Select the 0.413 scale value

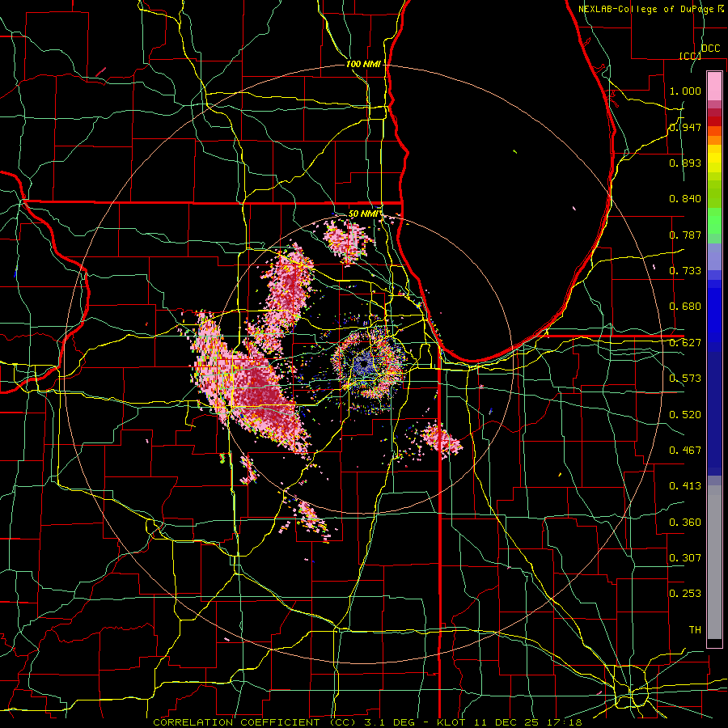click(685, 486)
